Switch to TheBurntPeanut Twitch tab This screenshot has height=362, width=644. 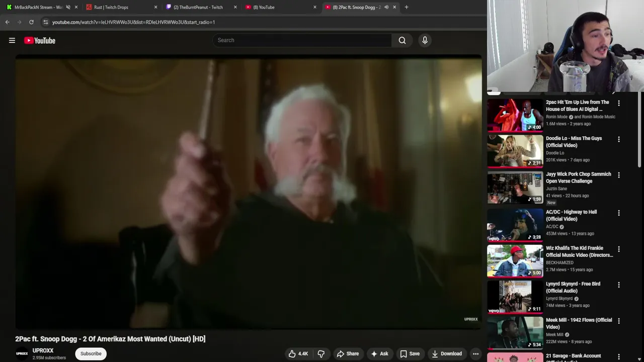click(x=198, y=7)
